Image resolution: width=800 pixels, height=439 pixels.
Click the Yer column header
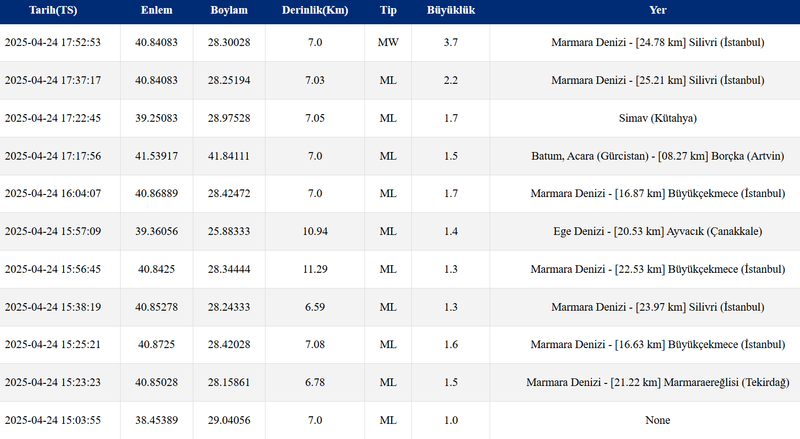[657, 10]
